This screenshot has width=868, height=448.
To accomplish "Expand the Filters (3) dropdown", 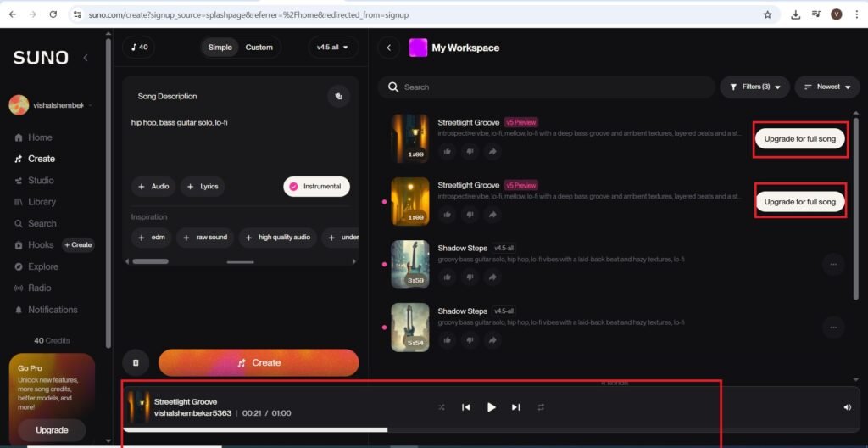I will (754, 87).
